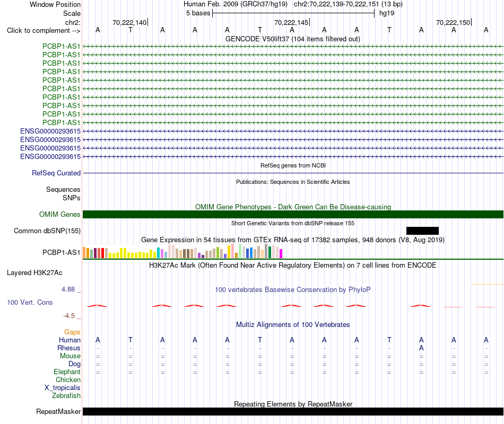Click the "SNPs" track label
Viewport: 504px width, 424px height.
click(72, 198)
